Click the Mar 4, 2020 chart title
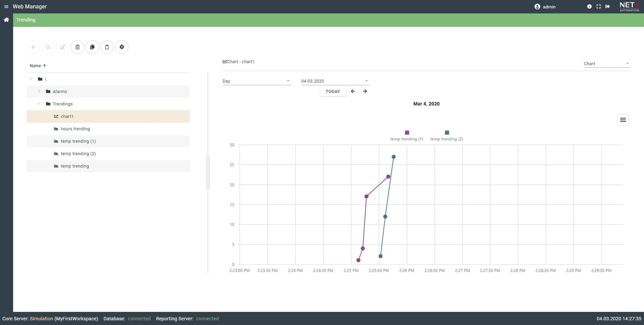 (426, 104)
